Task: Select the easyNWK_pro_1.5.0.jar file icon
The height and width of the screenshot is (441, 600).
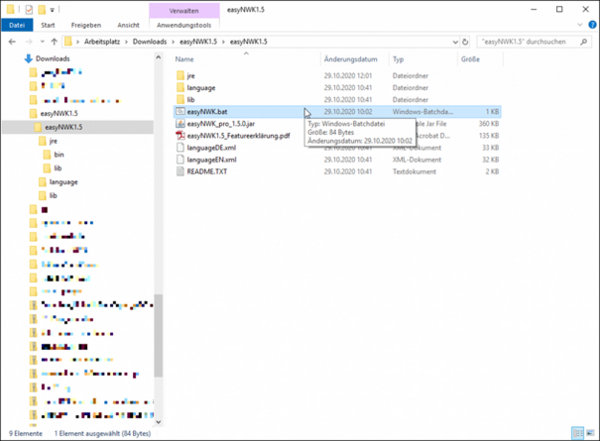Action: tap(180, 125)
